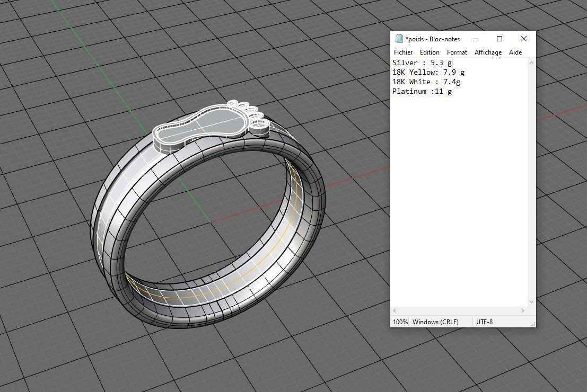Click the horizontal scrollbar right arrow
This screenshot has height=392, width=587.
(523, 310)
